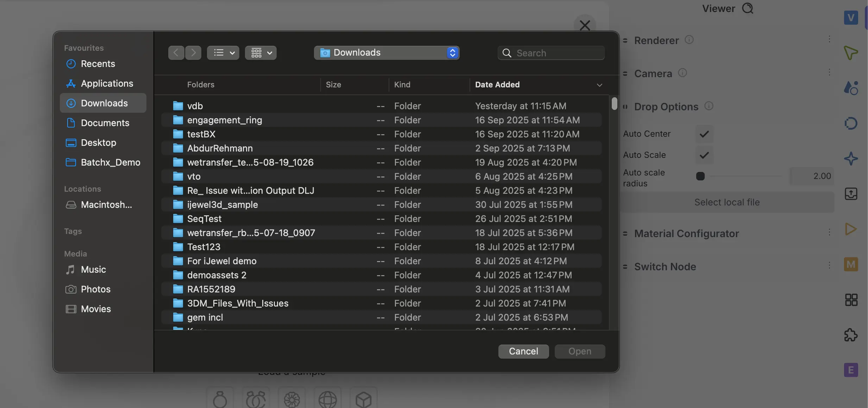Select the For iJewel demo folder
The image size is (868, 408).
tap(381, 261)
